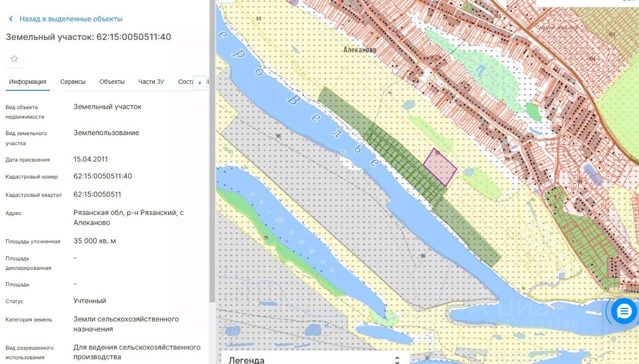
Task: Open 'Назад в выделенные объекты' link
Action: pyautogui.click(x=71, y=19)
